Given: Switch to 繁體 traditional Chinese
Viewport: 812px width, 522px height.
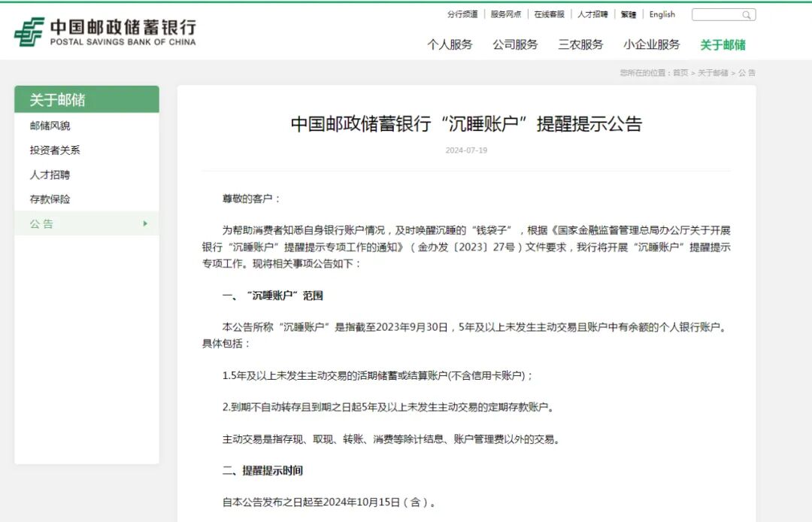Looking at the screenshot, I should point(629,14).
